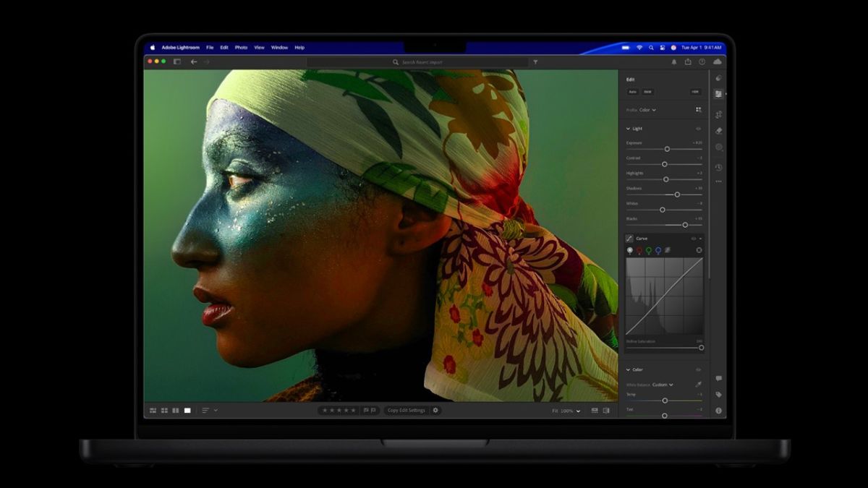Open the Keywords tag panel
The image size is (868, 488).
pos(718,395)
